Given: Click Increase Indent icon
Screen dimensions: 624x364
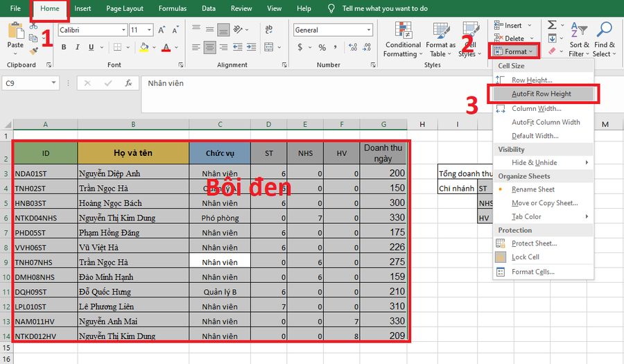Looking at the screenshot, I should (x=251, y=47).
